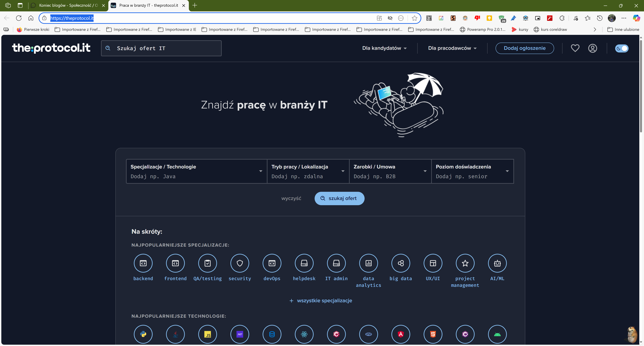Pick the JavaScript technology icon
644x346 pixels.
pyautogui.click(x=207, y=334)
